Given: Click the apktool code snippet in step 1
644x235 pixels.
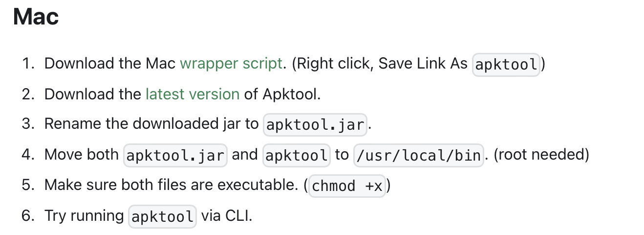Looking at the screenshot, I should coord(506,64).
